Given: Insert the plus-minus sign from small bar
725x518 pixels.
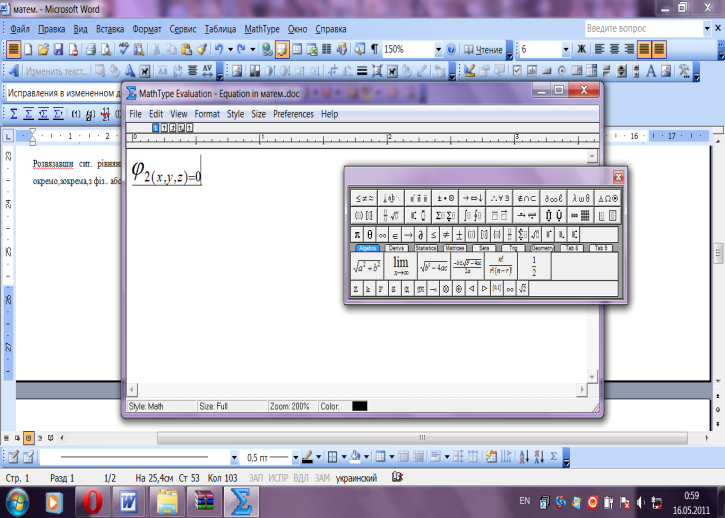Looking at the screenshot, I should coord(459,234).
